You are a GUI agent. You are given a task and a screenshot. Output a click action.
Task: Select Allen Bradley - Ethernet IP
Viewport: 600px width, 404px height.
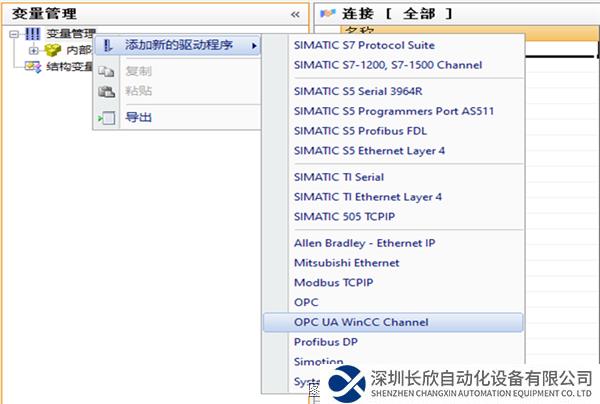click(x=365, y=242)
